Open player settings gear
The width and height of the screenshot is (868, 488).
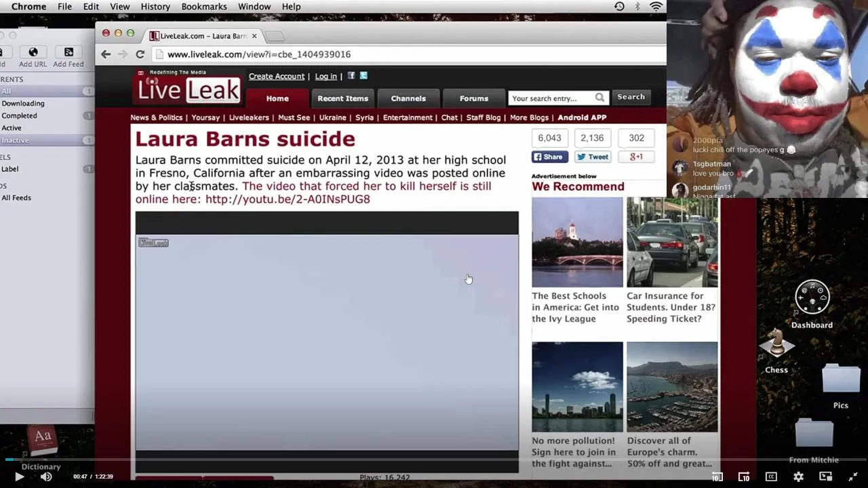coord(798,476)
